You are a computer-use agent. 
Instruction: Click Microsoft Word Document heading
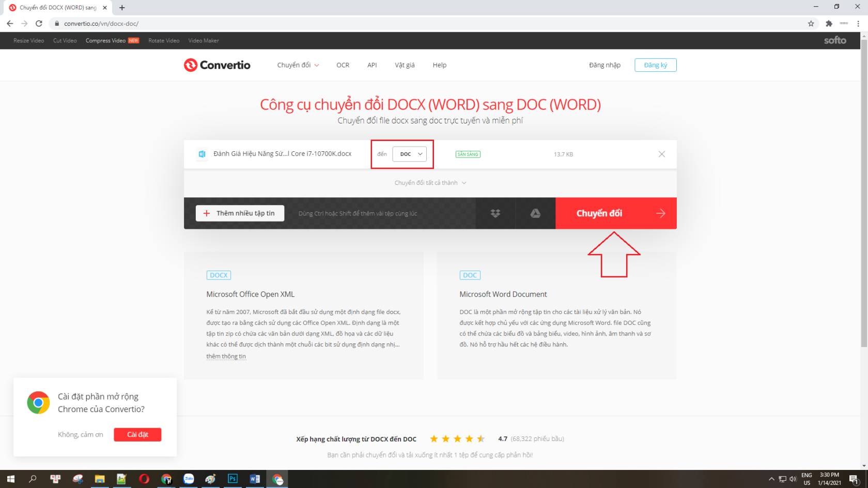[x=503, y=294]
